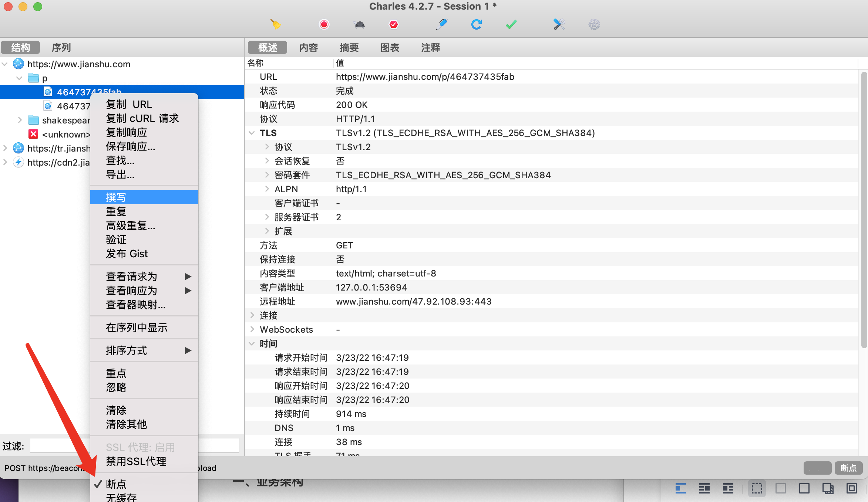
Task: Open the 注释 tab
Action: click(x=430, y=47)
